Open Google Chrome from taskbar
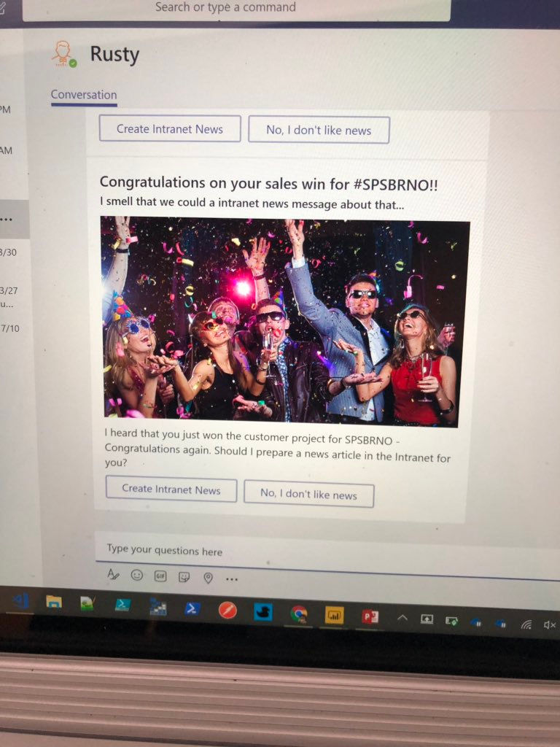The width and height of the screenshot is (560, 747). pyautogui.click(x=299, y=614)
